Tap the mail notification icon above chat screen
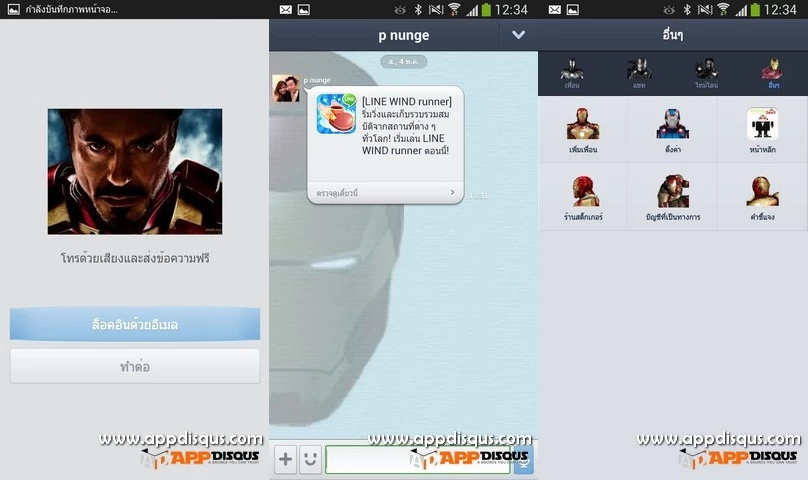Viewport: 808px width, 480px height. [285, 9]
